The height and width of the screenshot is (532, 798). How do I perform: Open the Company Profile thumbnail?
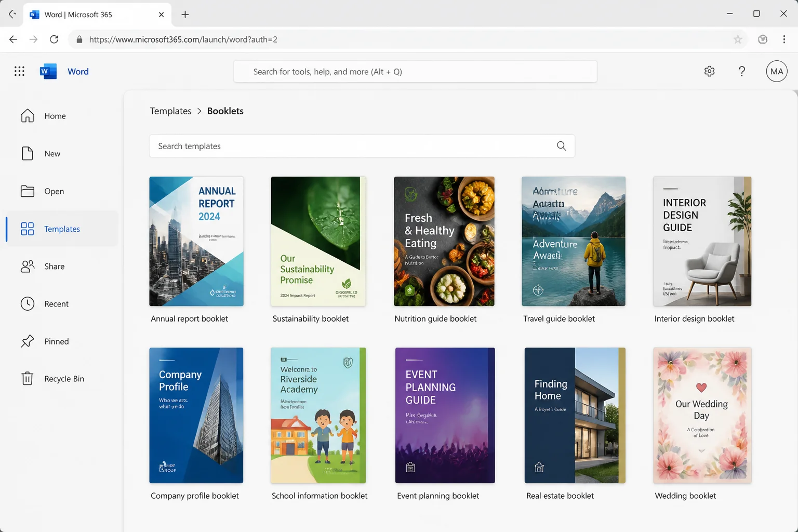pos(196,416)
